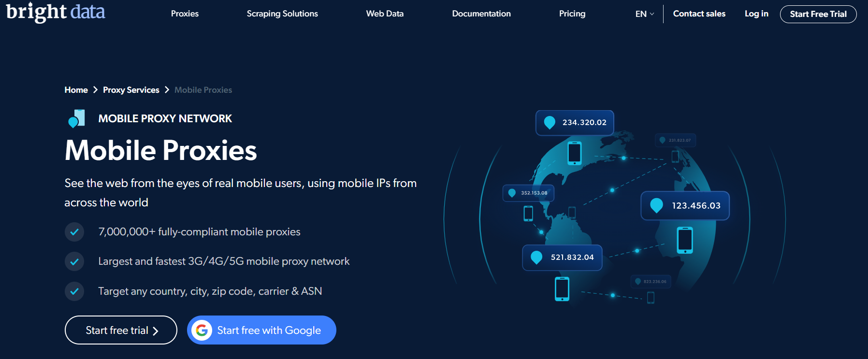Click the phone icon below 234.320.02

pos(575,153)
